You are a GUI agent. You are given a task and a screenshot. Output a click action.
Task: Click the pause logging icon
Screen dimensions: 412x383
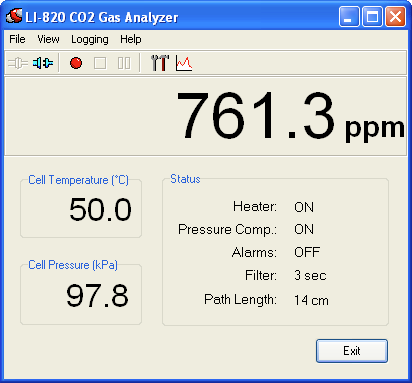coord(124,63)
